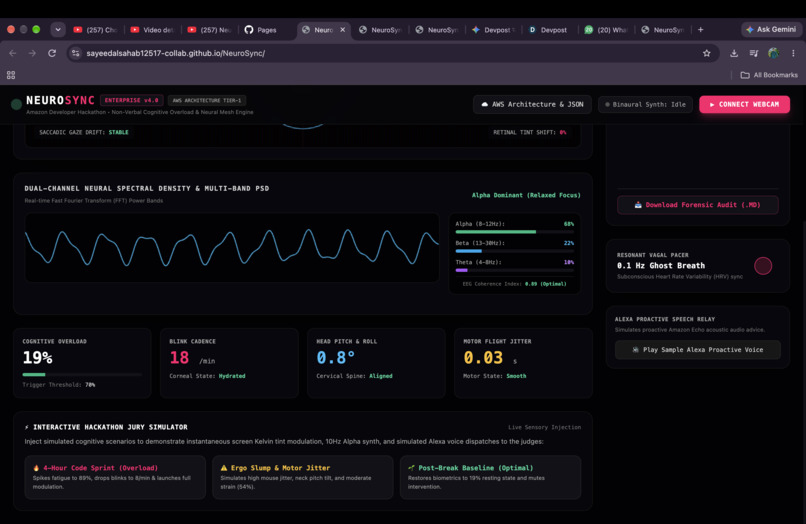Go back with the browser back arrow
Viewport: 806px width, 524px height.
pyautogui.click(x=13, y=53)
